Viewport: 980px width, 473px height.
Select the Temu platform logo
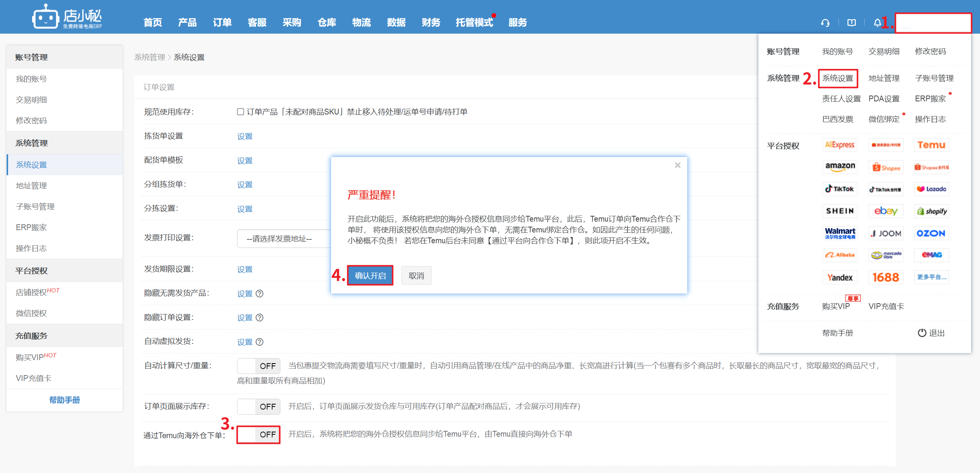pos(931,145)
